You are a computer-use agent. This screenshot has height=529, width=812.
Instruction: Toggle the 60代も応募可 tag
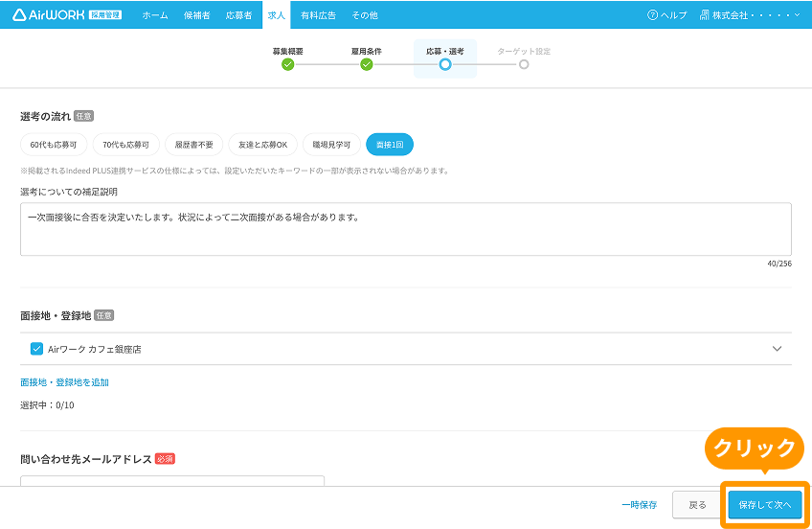[x=54, y=145]
